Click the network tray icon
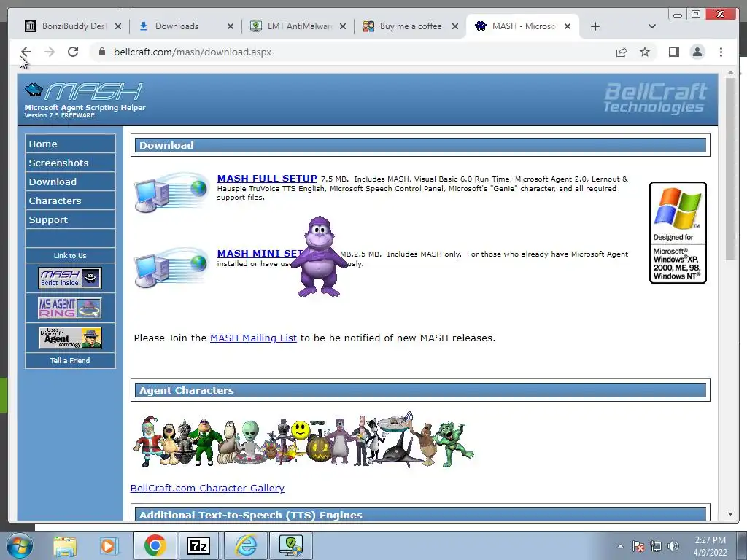This screenshot has width=747, height=560. coord(656,546)
